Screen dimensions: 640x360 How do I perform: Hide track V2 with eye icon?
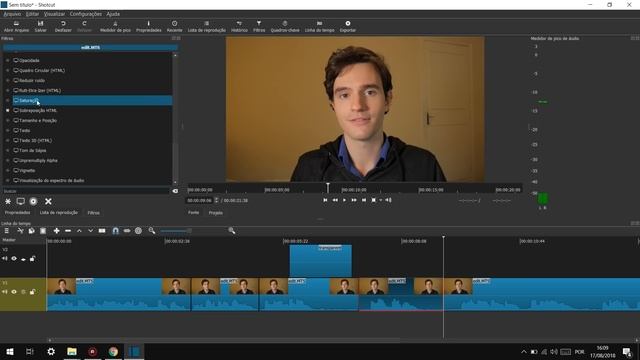tap(14, 259)
